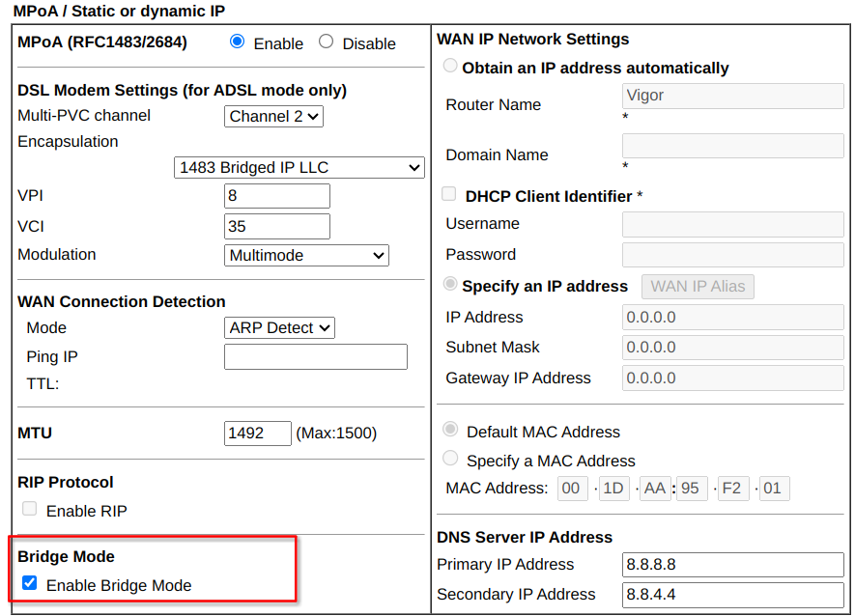The height and width of the screenshot is (616, 855).
Task: Click the MAC Address octet 01
Action: tap(774, 489)
